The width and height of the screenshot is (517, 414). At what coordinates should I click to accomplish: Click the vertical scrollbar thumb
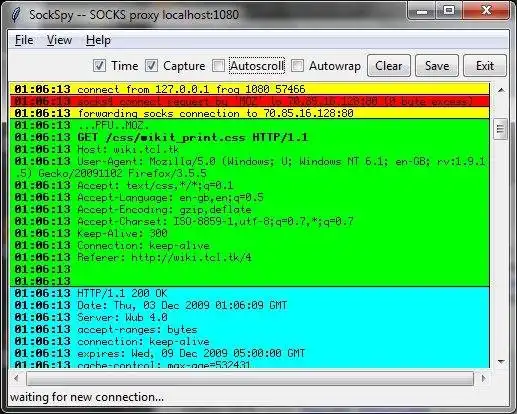(500, 129)
